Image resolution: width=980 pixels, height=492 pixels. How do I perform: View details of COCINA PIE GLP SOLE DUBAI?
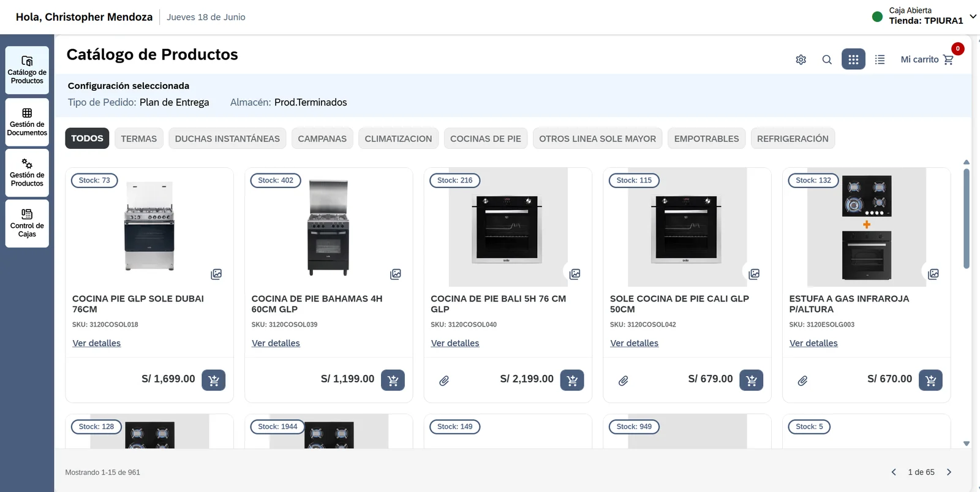click(97, 343)
